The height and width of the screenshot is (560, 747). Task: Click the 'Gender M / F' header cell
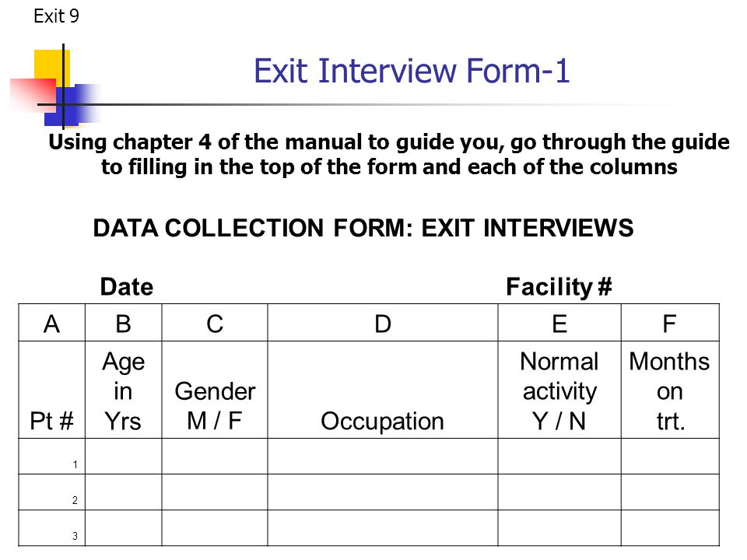215,390
